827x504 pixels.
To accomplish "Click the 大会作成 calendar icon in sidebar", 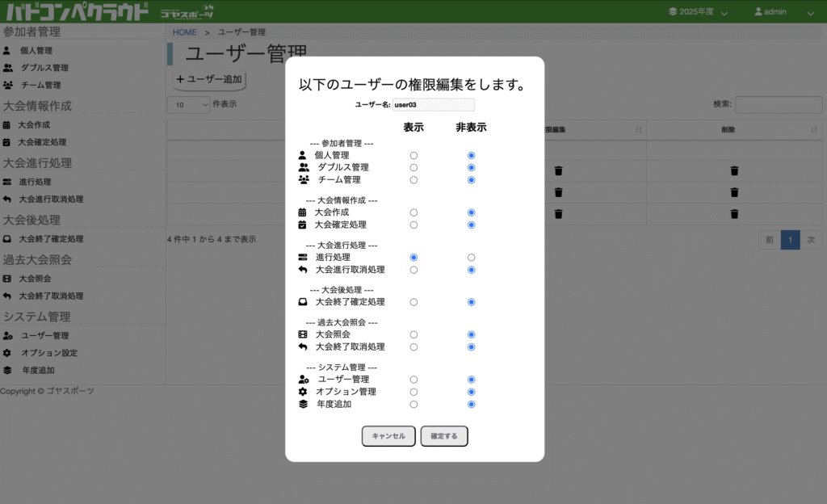I will coord(7,125).
